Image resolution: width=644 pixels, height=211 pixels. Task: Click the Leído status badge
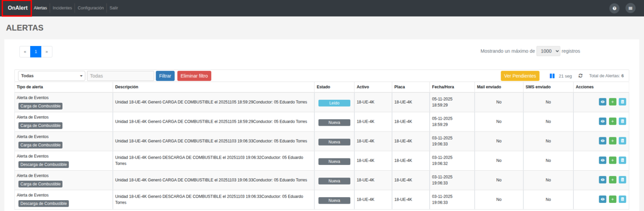pyautogui.click(x=334, y=103)
